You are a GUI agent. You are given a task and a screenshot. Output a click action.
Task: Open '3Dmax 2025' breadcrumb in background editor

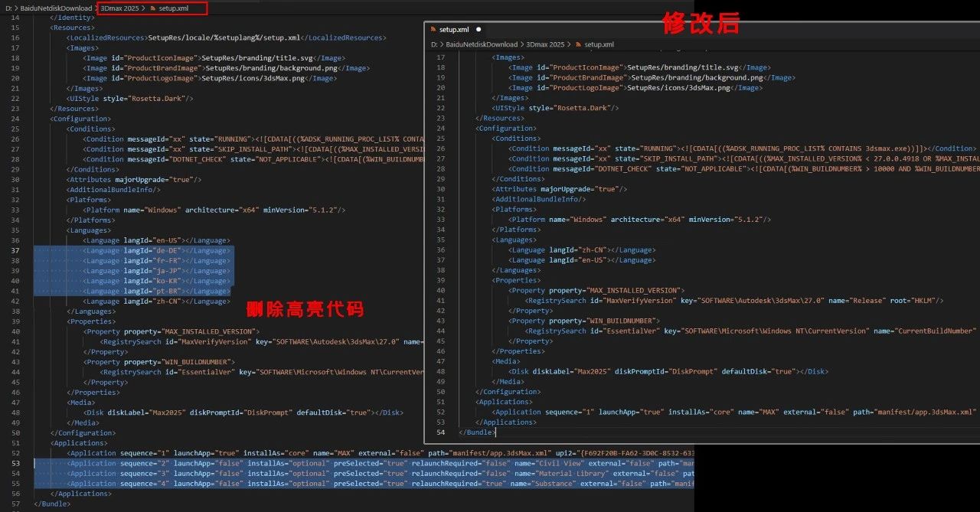tap(119, 8)
